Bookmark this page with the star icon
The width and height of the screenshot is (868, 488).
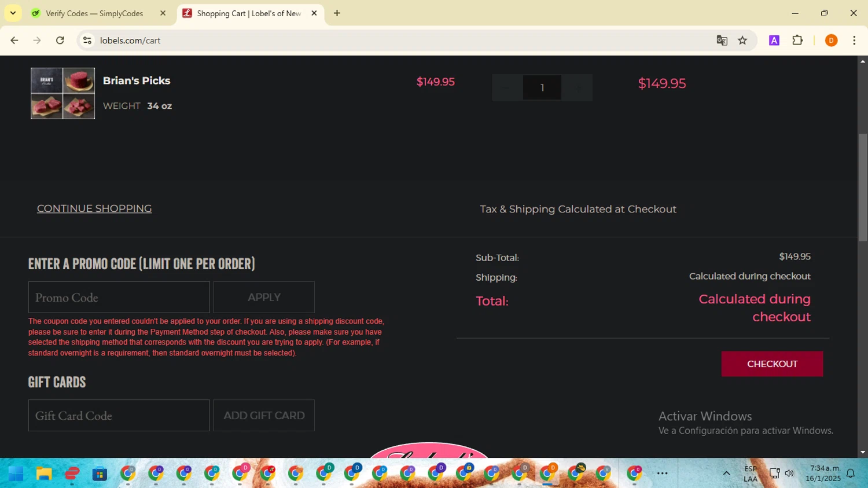[x=742, y=41]
